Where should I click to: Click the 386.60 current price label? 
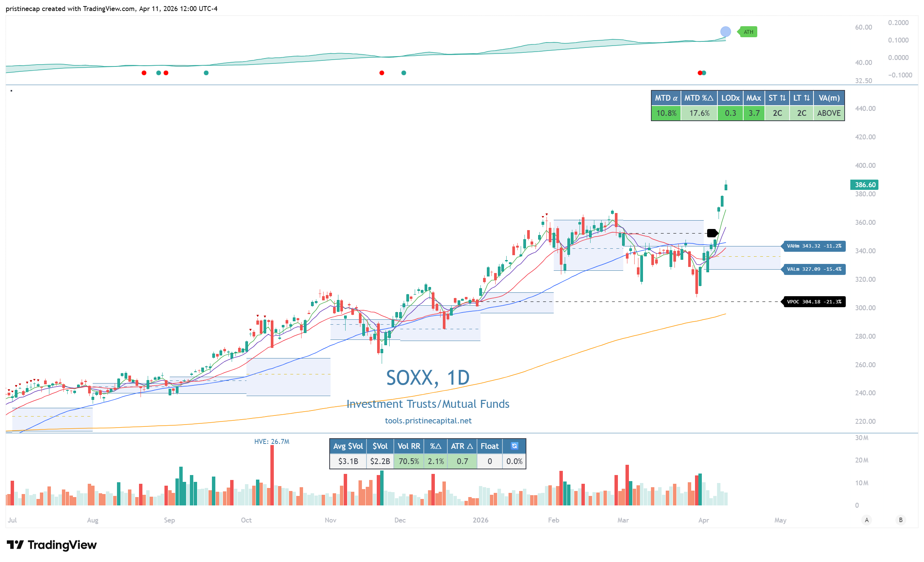point(865,185)
